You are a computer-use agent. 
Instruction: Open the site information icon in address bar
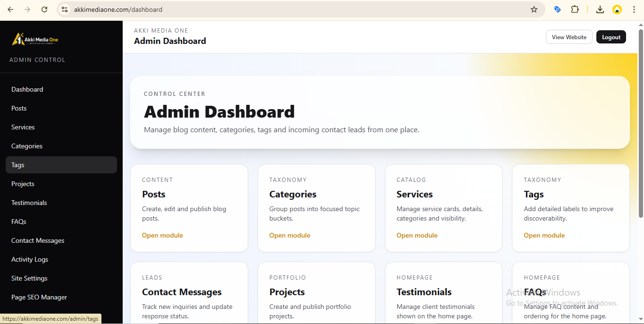coord(64,9)
